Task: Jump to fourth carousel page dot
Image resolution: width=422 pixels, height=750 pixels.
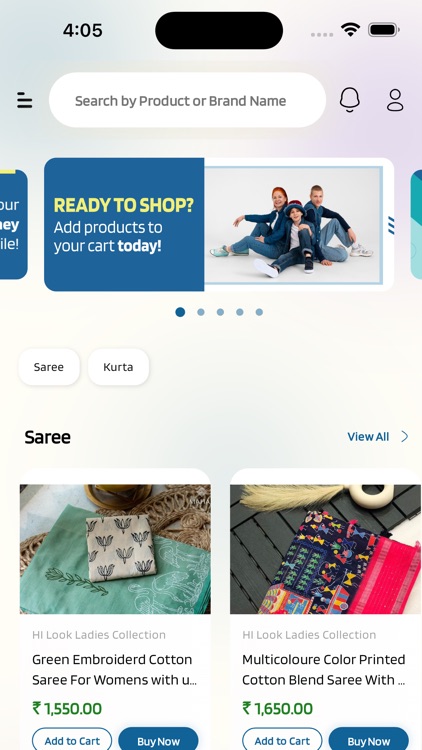Action: point(240,312)
